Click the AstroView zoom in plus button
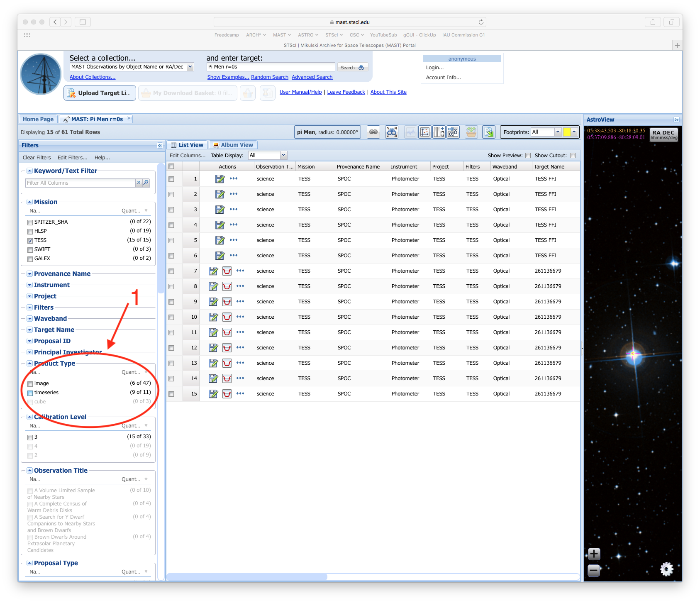 pos(594,554)
